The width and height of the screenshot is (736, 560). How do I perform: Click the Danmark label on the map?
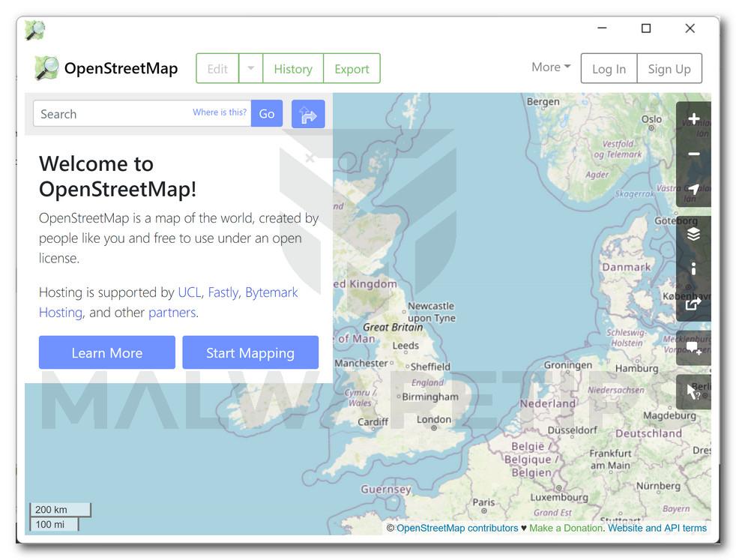point(626,267)
